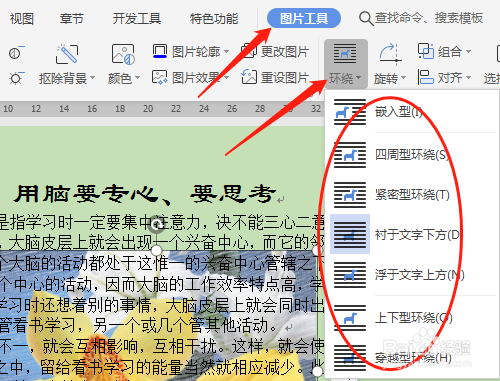Click the contrast adjustment icon
The image size is (500, 381).
(x=16, y=52)
